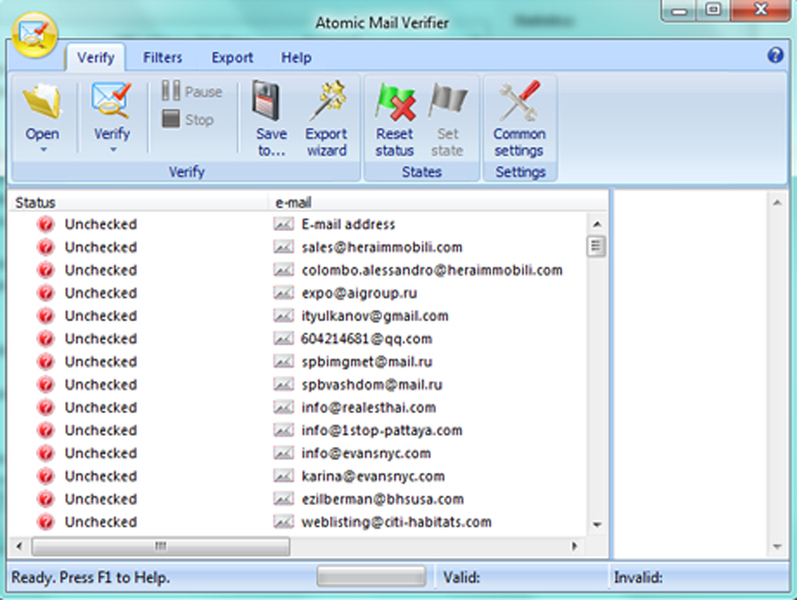The width and height of the screenshot is (797, 600).
Task: Select the spbimgmet@mail.ru address
Action: pyautogui.click(x=367, y=362)
